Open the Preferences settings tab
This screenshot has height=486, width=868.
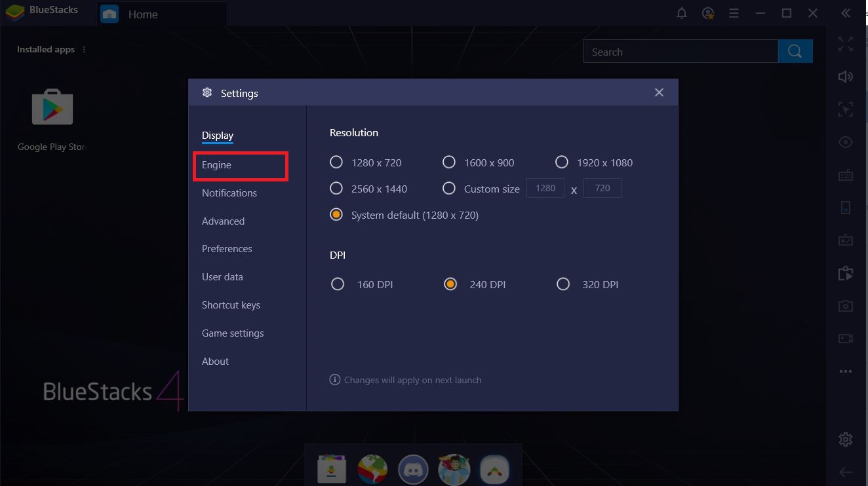click(x=227, y=249)
